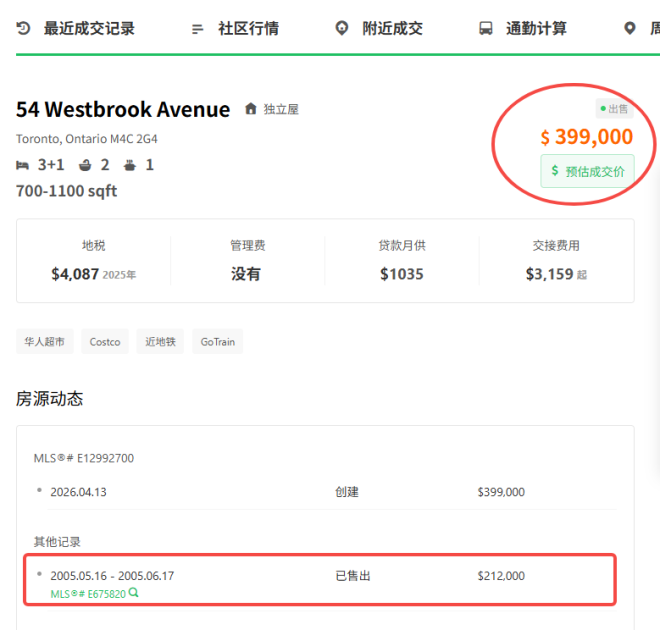Click the house icon next to 独立屋
The height and width of the screenshot is (630, 660).
[x=250, y=109]
